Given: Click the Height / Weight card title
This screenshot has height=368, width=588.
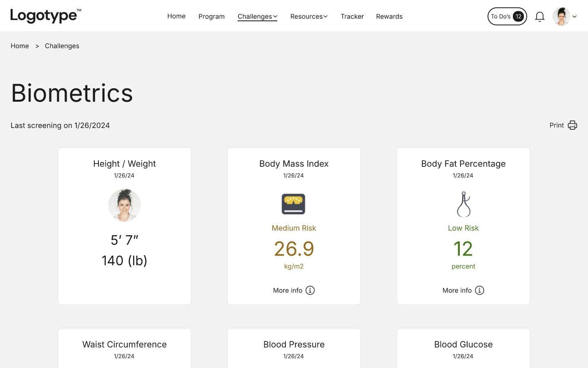Looking at the screenshot, I should (125, 164).
